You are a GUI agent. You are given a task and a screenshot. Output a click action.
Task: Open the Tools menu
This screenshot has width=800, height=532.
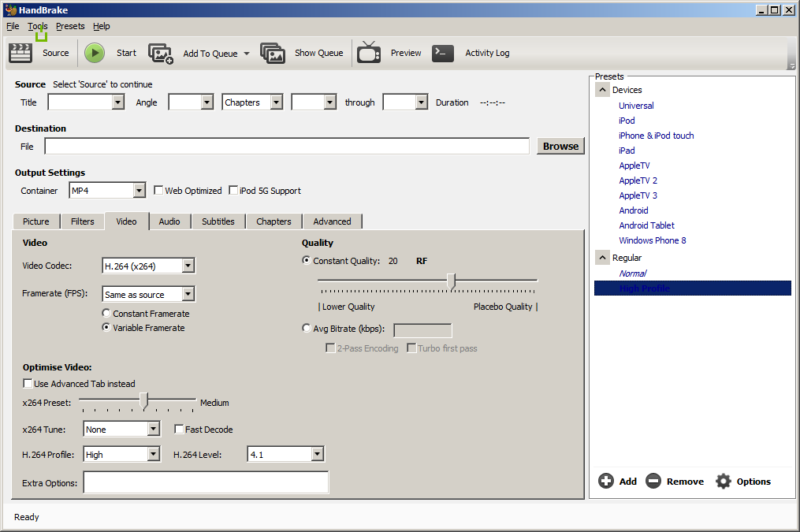(38, 26)
